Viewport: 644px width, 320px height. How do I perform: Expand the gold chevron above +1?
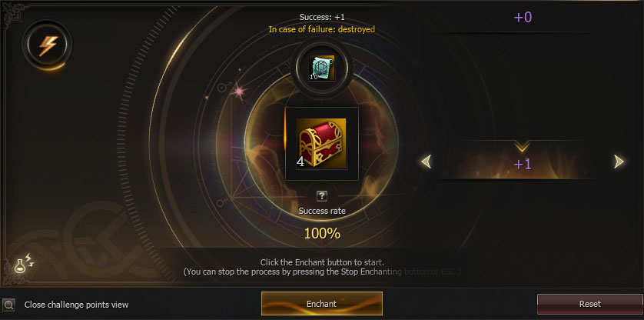(523, 146)
